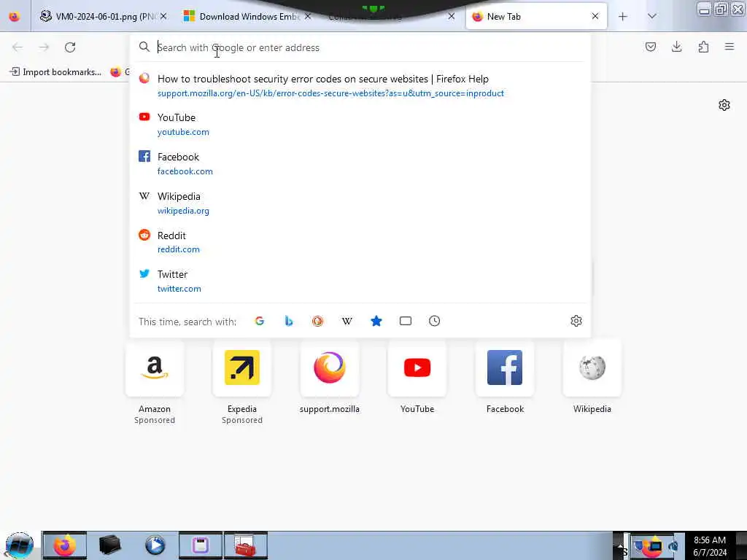
Task: Open media player taskbar icon
Action: pos(155,545)
